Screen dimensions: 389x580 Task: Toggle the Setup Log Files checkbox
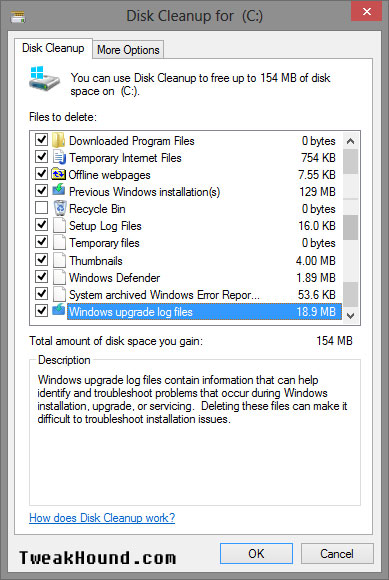coord(41,225)
